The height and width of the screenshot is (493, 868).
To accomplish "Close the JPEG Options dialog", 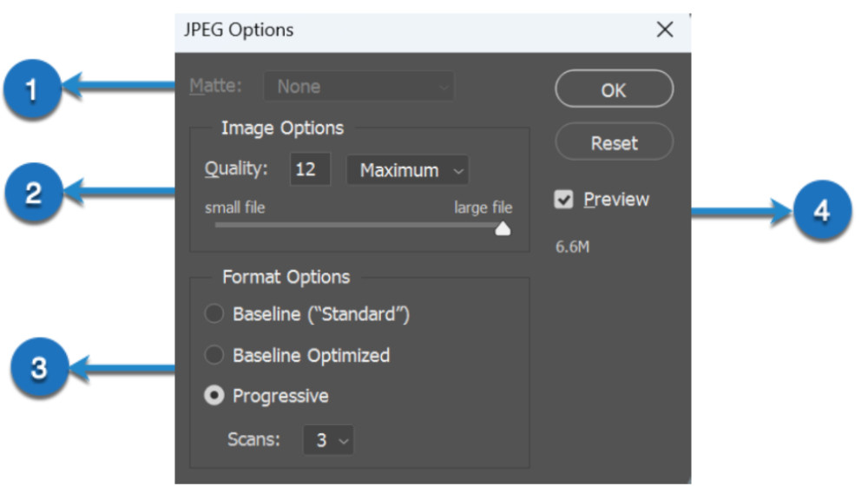I will coord(665,30).
